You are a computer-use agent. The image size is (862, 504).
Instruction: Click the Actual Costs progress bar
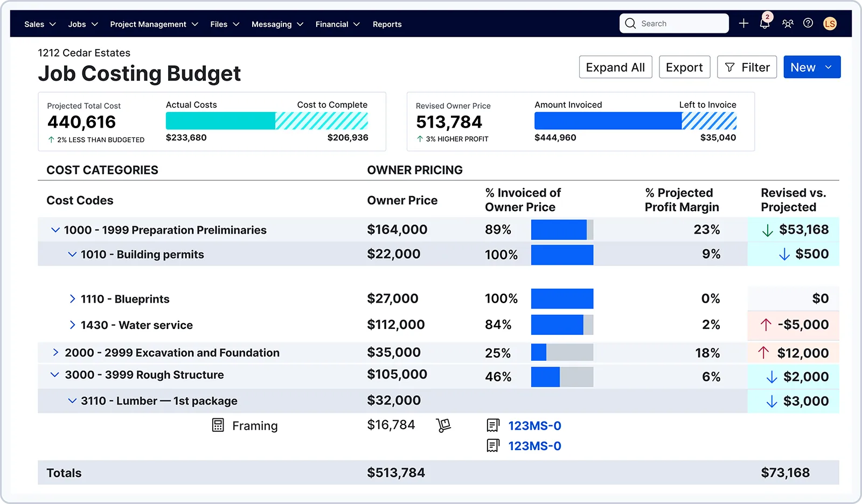220,121
